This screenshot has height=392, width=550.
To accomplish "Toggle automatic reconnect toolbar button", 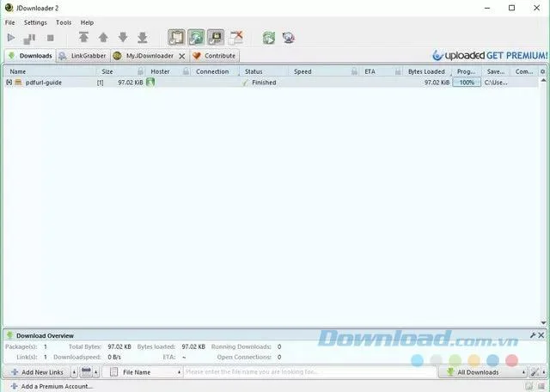I will [x=196, y=38].
